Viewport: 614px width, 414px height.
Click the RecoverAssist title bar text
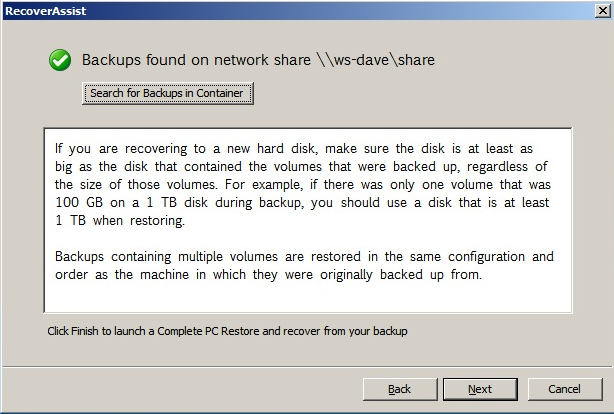pyautogui.click(x=45, y=11)
